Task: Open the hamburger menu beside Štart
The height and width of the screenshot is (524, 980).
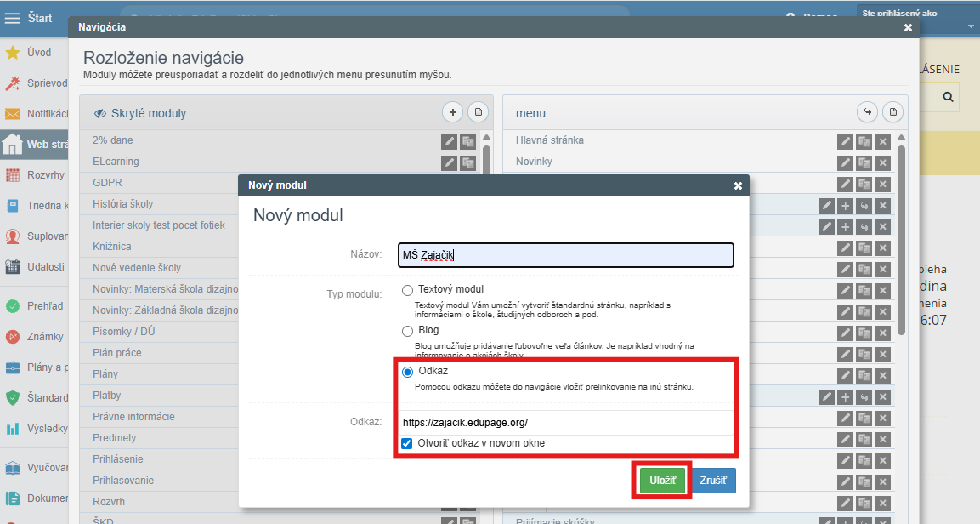Action: click(x=13, y=18)
